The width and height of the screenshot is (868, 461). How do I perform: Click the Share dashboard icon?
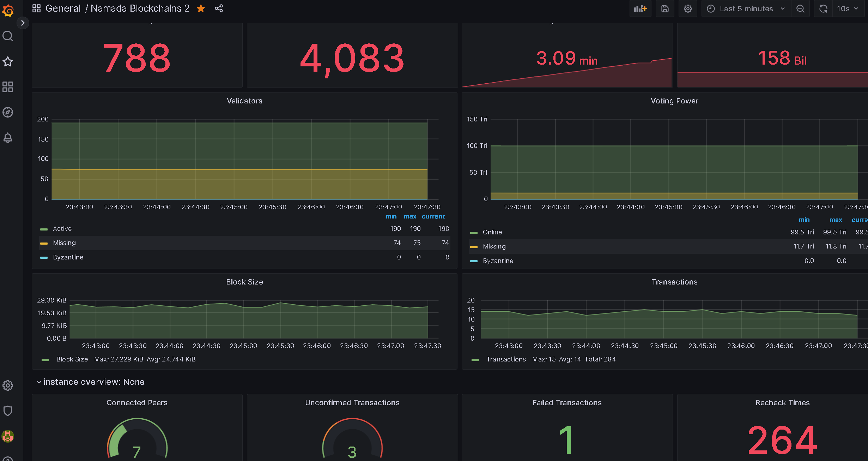pyautogui.click(x=219, y=8)
